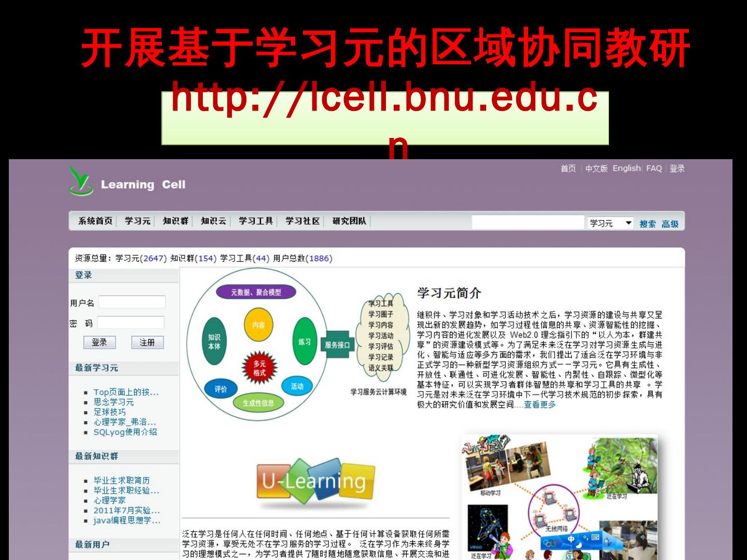Viewport: 747px width, 560px height.
Task: Focus the 密码 password field
Action: click(131, 323)
